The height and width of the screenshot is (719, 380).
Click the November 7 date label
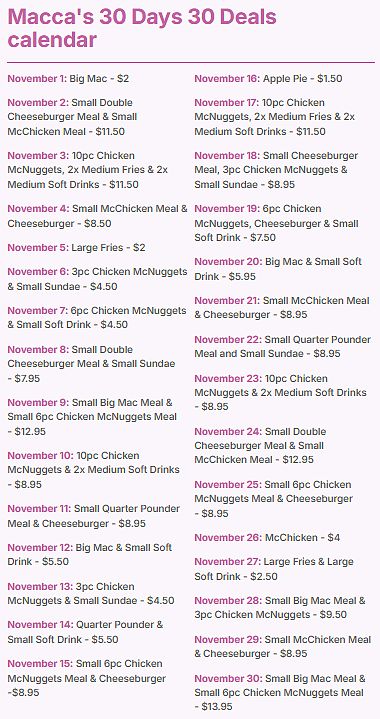click(x=37, y=310)
